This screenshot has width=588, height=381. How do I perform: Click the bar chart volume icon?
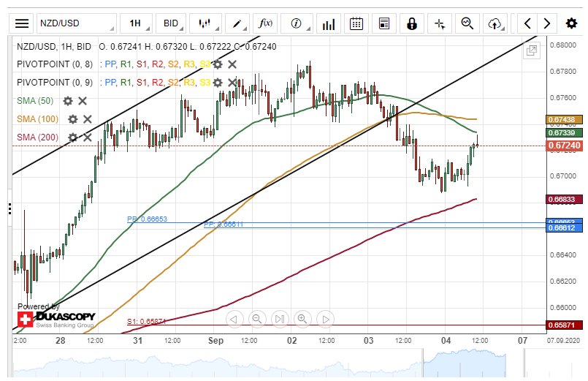[x=328, y=23]
